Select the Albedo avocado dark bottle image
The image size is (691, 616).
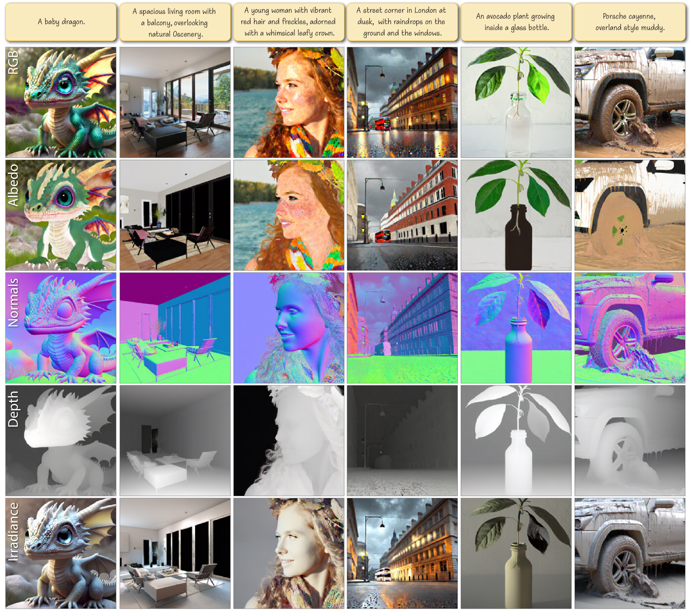(x=516, y=215)
